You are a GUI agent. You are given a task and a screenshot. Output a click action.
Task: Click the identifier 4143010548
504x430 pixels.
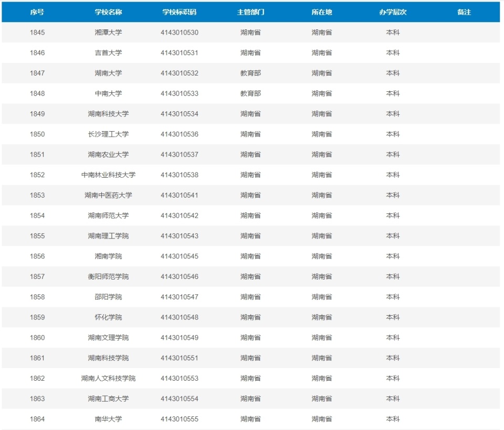[180, 317]
